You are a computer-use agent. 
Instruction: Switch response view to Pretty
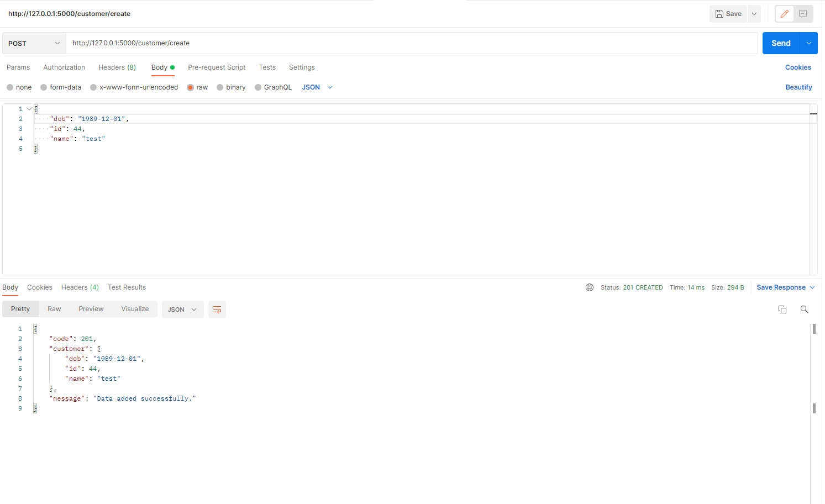[20, 309]
